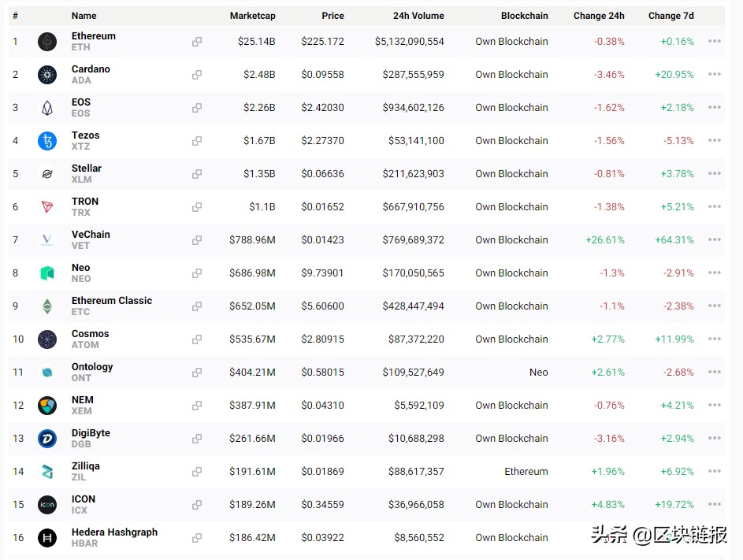Expand more options for Cardano row
The width and height of the screenshot is (743, 560).
click(x=715, y=74)
